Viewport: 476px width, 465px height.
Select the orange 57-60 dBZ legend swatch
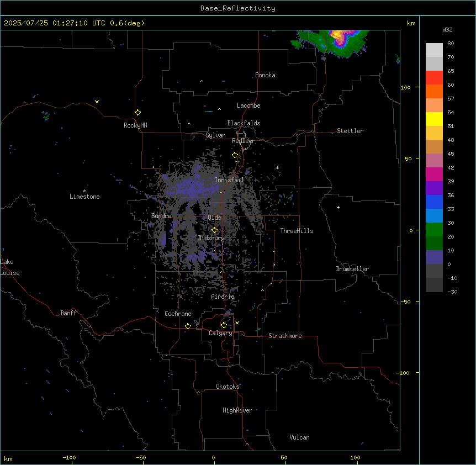click(x=434, y=91)
